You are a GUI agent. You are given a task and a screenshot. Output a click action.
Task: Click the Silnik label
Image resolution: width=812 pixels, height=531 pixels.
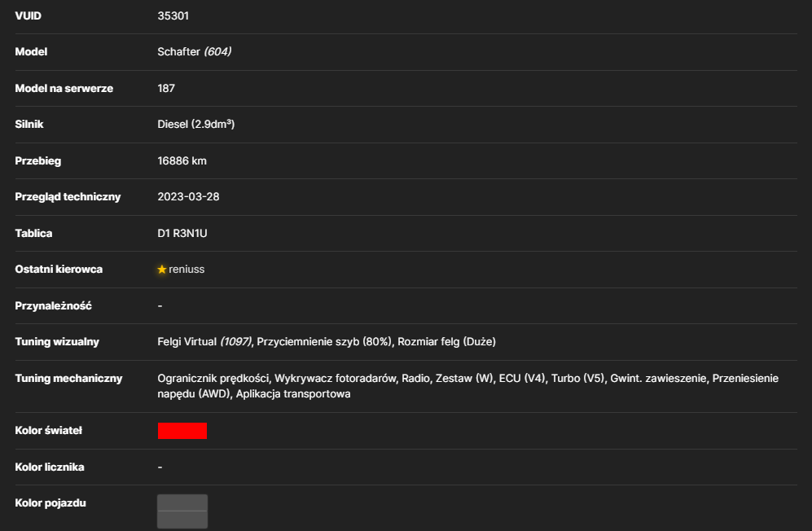(29, 125)
